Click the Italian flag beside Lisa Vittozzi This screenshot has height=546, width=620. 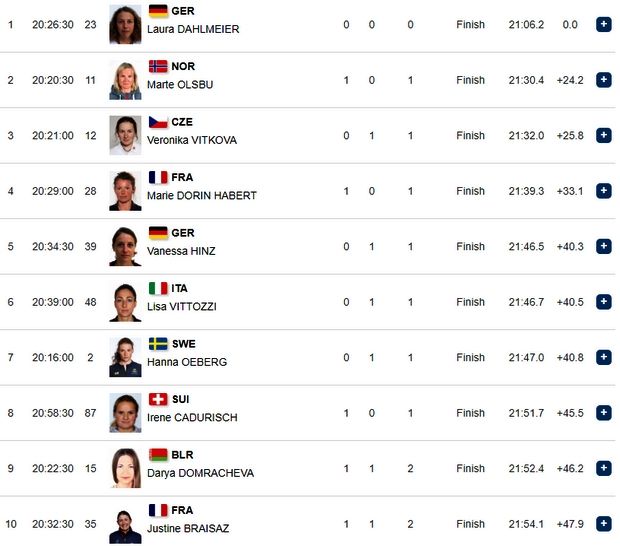pyautogui.click(x=158, y=288)
